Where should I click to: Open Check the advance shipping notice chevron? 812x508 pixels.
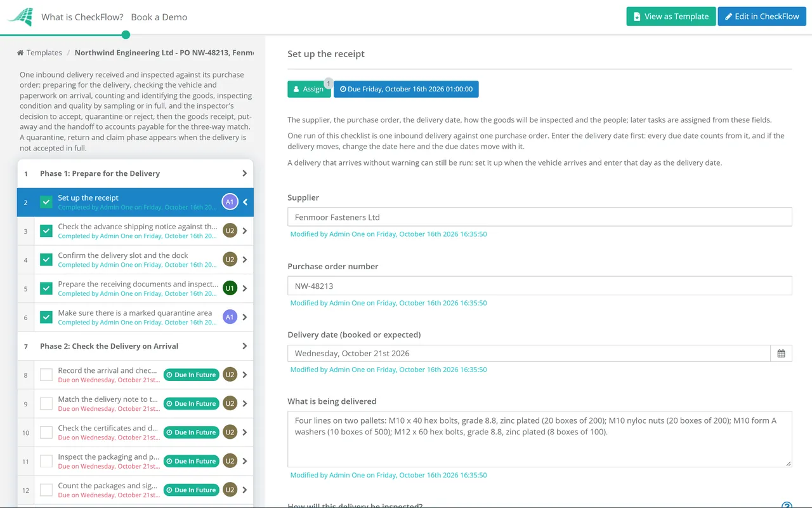point(245,231)
